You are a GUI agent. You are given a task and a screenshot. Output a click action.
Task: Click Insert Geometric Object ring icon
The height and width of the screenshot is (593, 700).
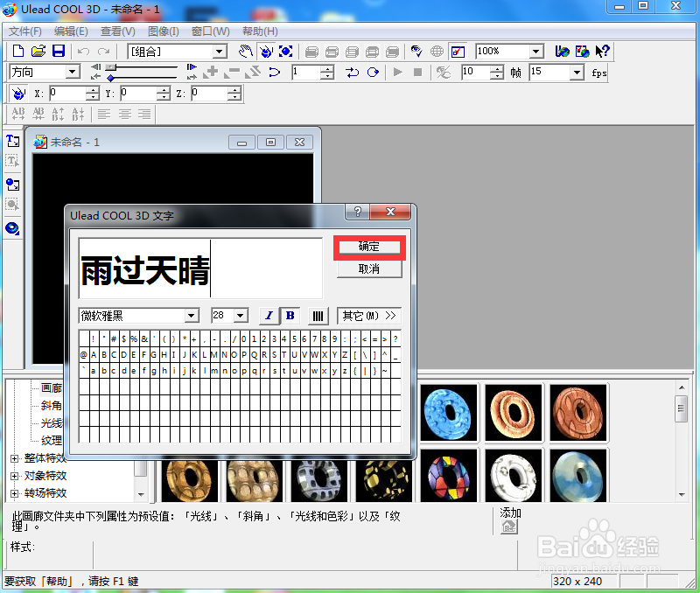point(12,228)
